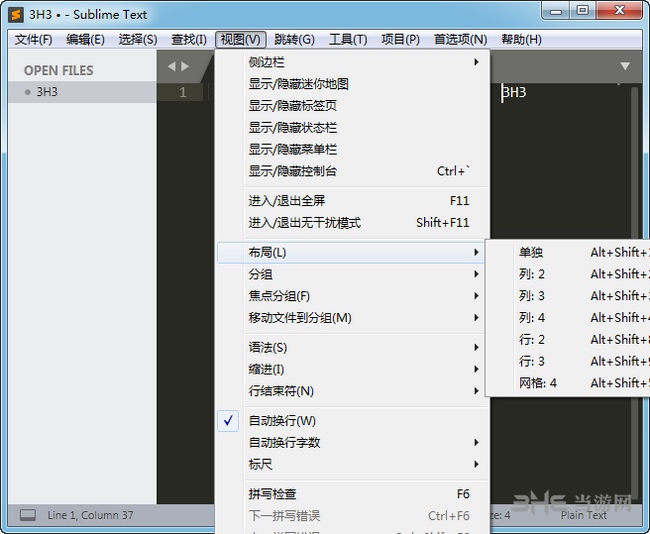Click line number 1 in the gutter
This screenshot has width=650, height=534.
coord(183,92)
